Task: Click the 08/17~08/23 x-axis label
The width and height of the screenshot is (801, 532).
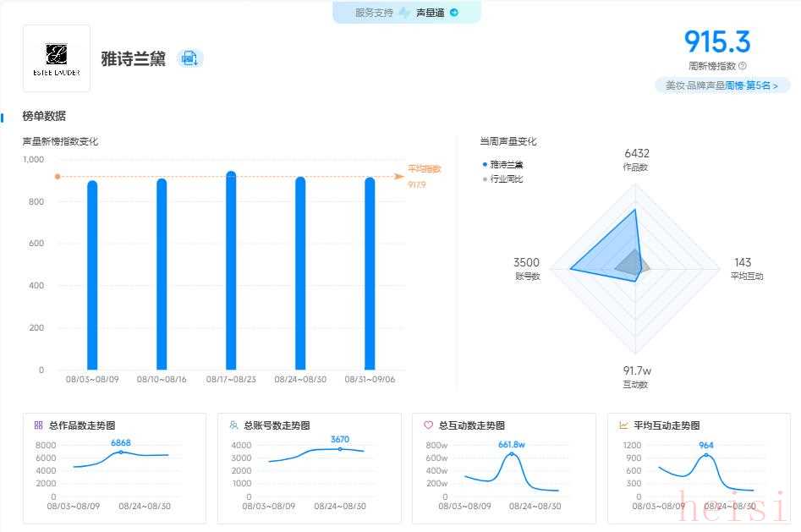Action: [231, 379]
